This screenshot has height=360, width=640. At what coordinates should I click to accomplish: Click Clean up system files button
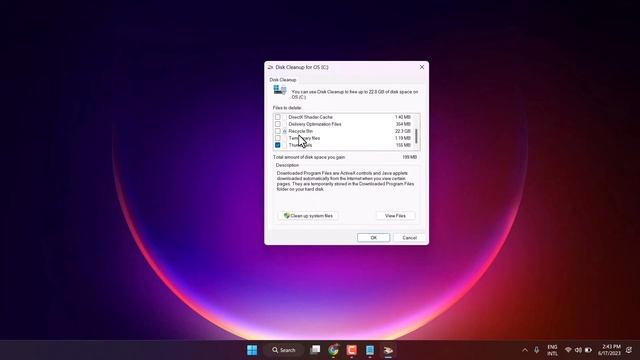[308, 216]
